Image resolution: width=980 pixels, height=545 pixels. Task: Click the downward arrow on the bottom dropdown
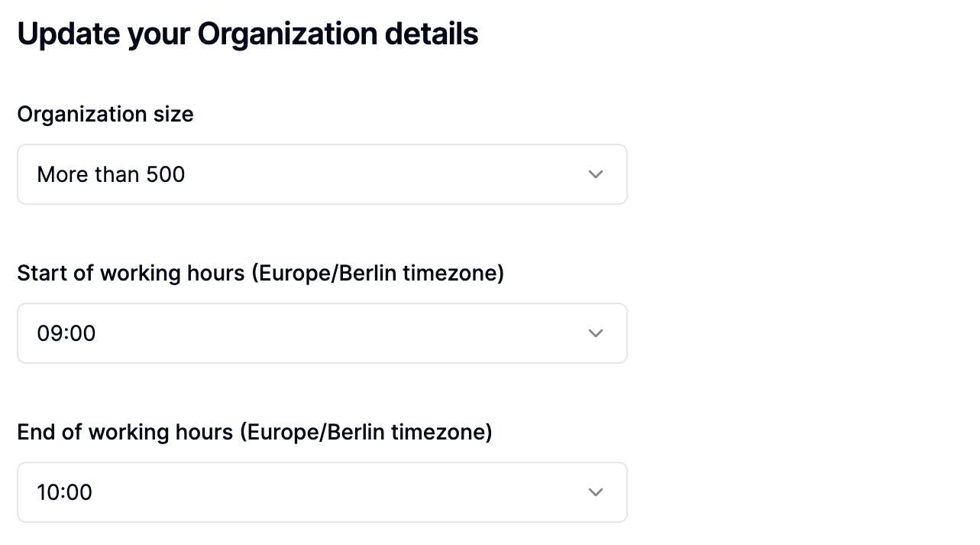pos(595,491)
